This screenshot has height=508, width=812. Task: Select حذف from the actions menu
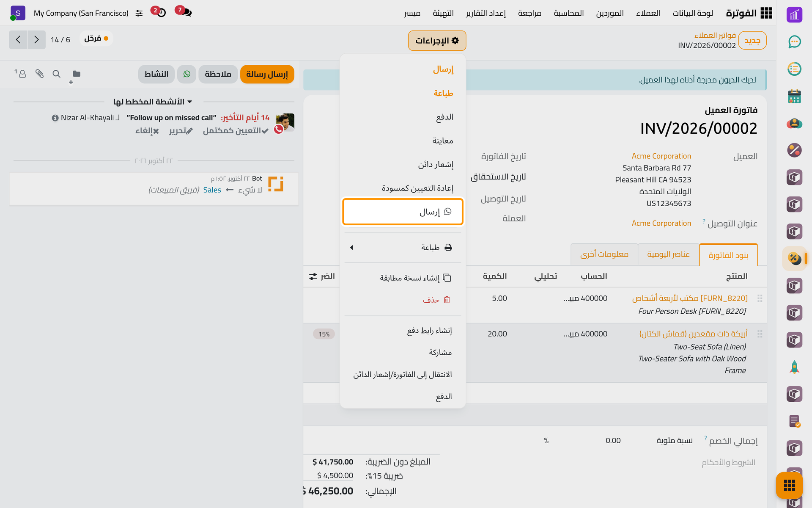coord(403,300)
